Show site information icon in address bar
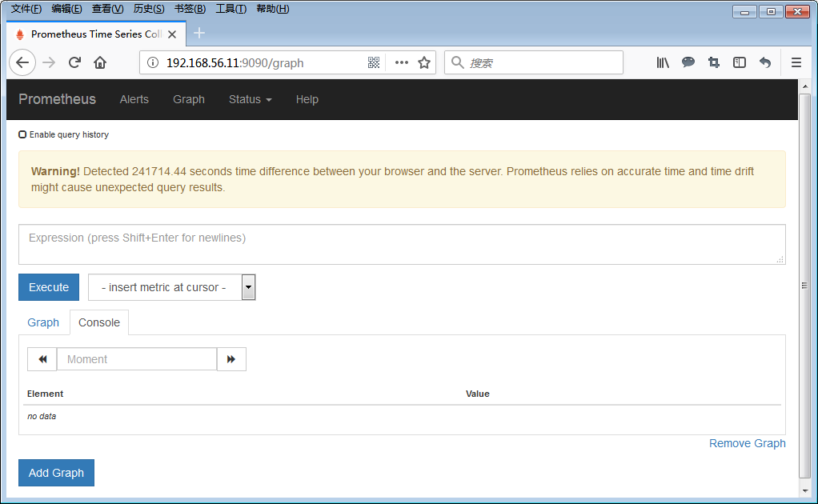The width and height of the screenshot is (818, 504). 153,63
